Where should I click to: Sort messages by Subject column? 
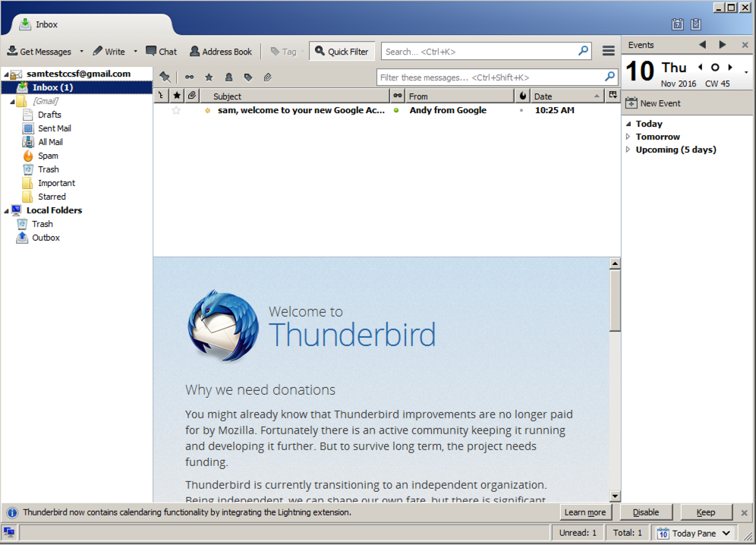295,96
